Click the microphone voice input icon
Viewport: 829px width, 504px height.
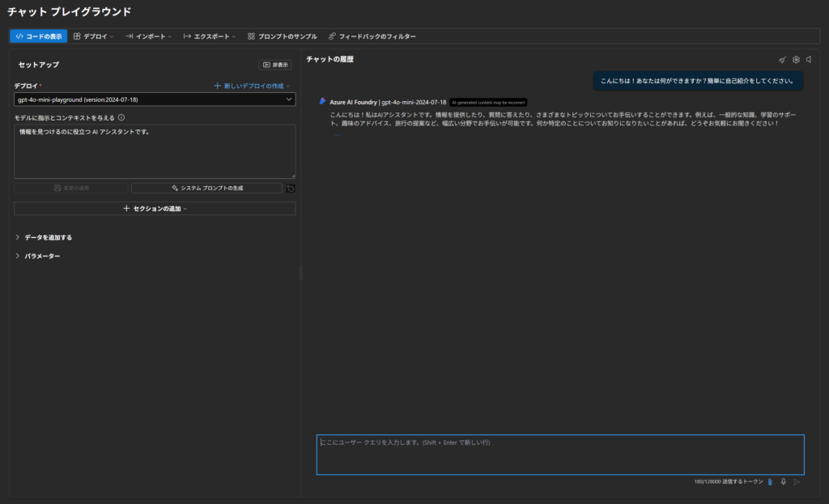click(783, 481)
